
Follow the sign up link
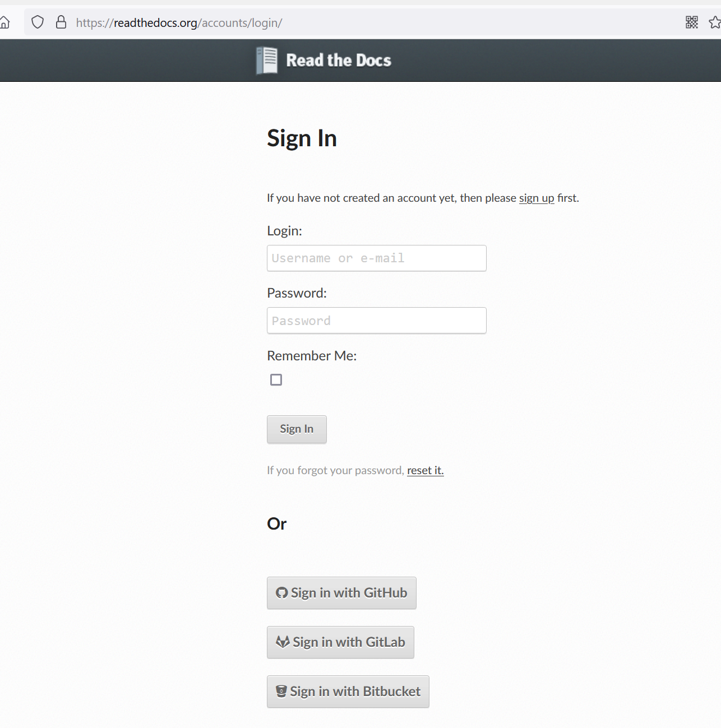pyautogui.click(x=537, y=198)
